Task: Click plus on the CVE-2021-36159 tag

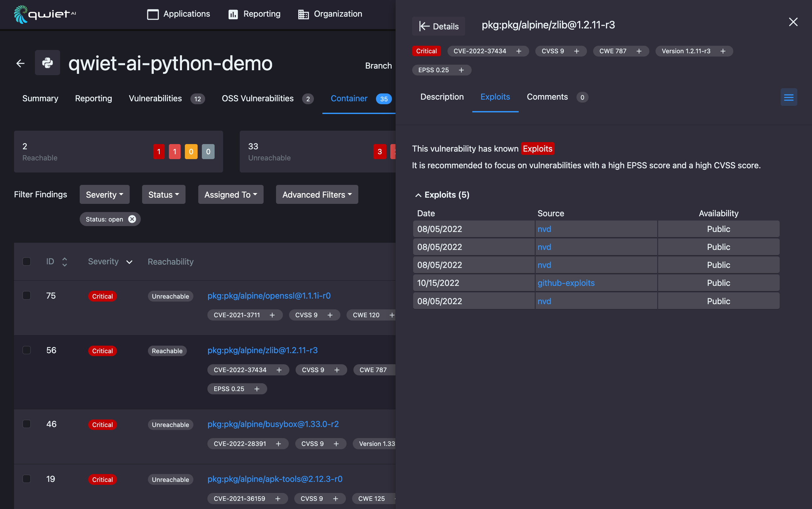Action: 278,499
